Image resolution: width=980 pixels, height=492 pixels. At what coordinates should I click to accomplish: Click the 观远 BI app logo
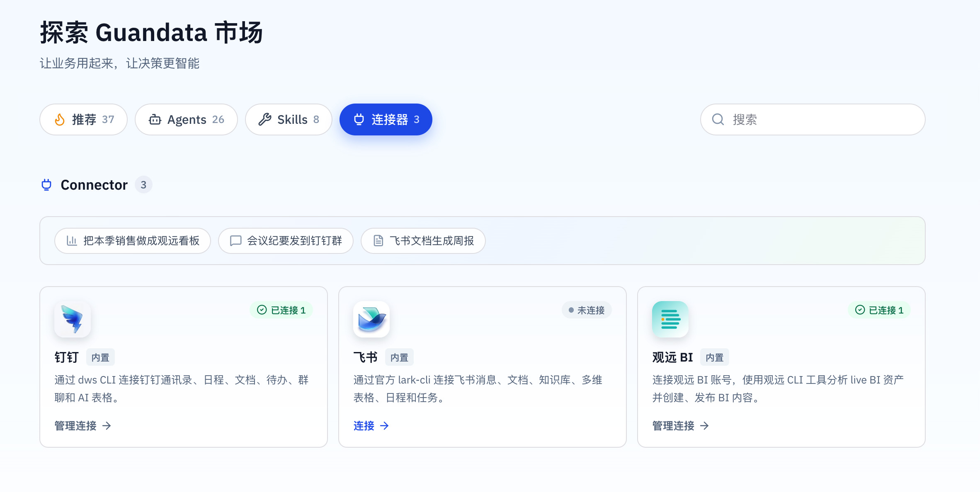click(670, 319)
